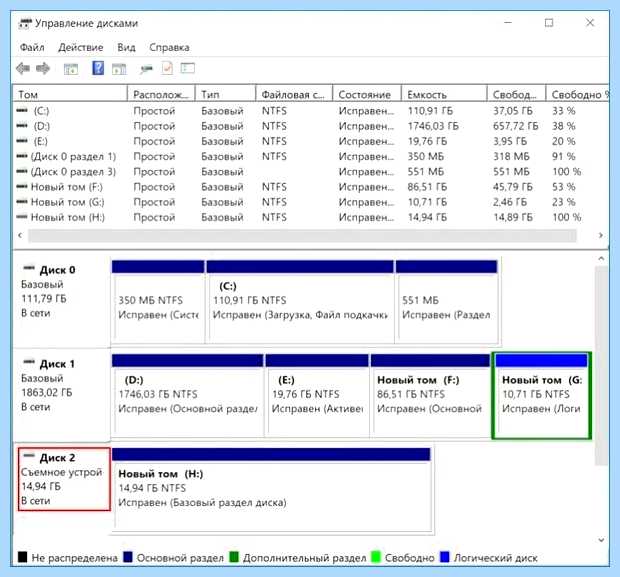Click the Disk Management title bar icon
The height and width of the screenshot is (577, 620).
click(x=24, y=23)
